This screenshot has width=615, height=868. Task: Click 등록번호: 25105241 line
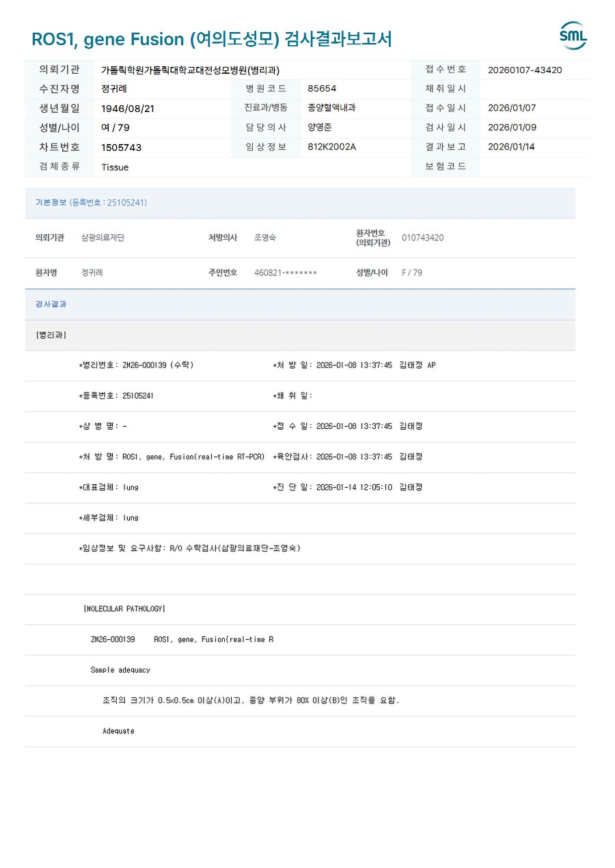116,396
